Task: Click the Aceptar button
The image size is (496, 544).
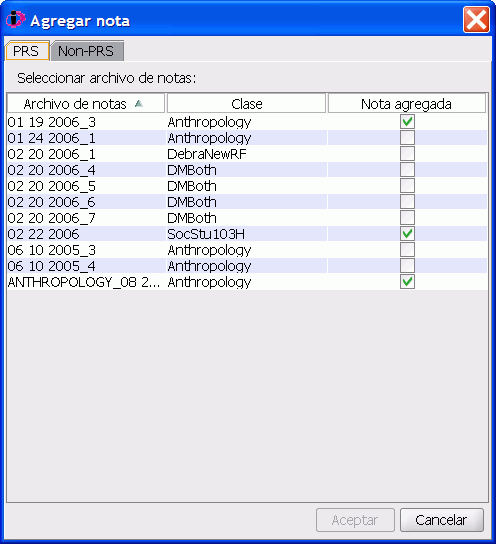Action: pyautogui.click(x=355, y=520)
